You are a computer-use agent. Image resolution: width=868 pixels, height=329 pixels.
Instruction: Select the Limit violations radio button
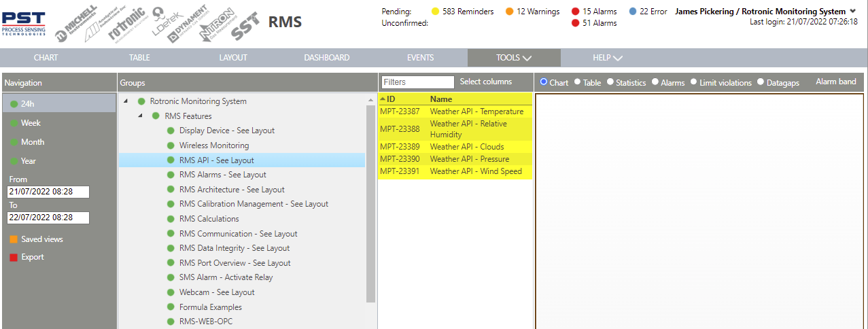click(693, 82)
